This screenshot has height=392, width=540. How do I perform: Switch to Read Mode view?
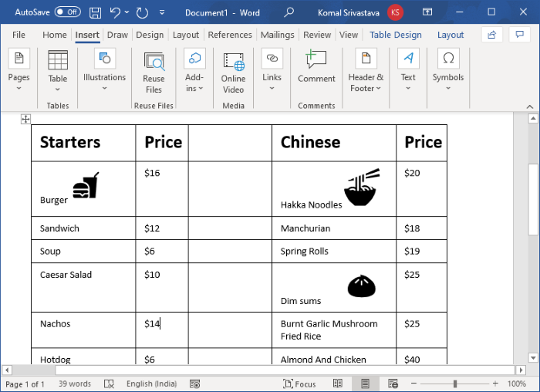click(338, 384)
